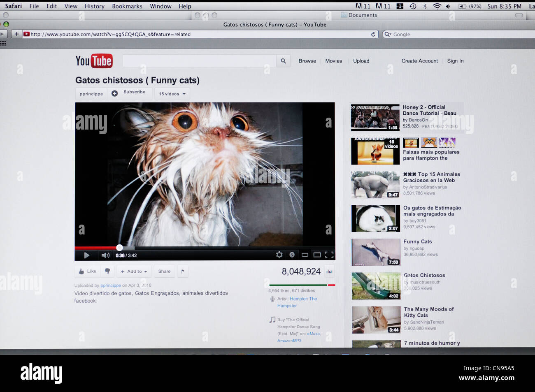Open the Time Machine menu bar icon
The image size is (535, 392).
(413, 6)
